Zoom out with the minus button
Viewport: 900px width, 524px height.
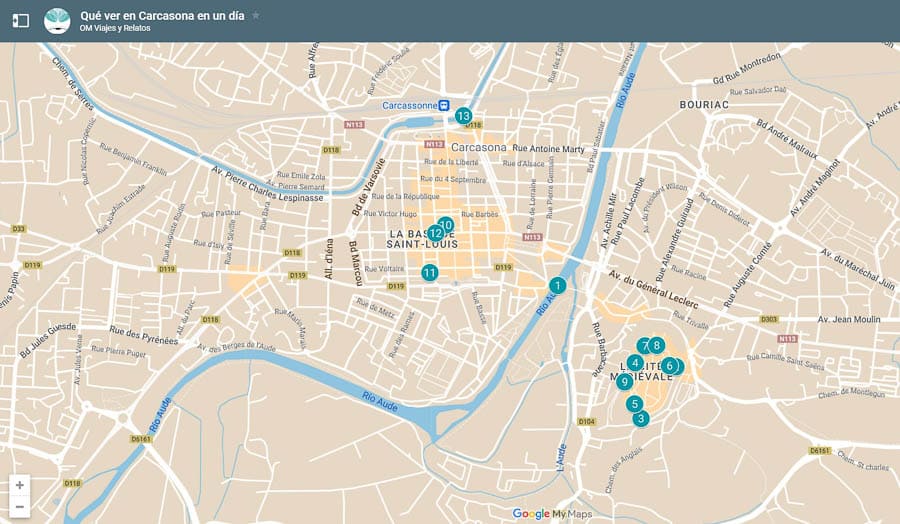20,507
